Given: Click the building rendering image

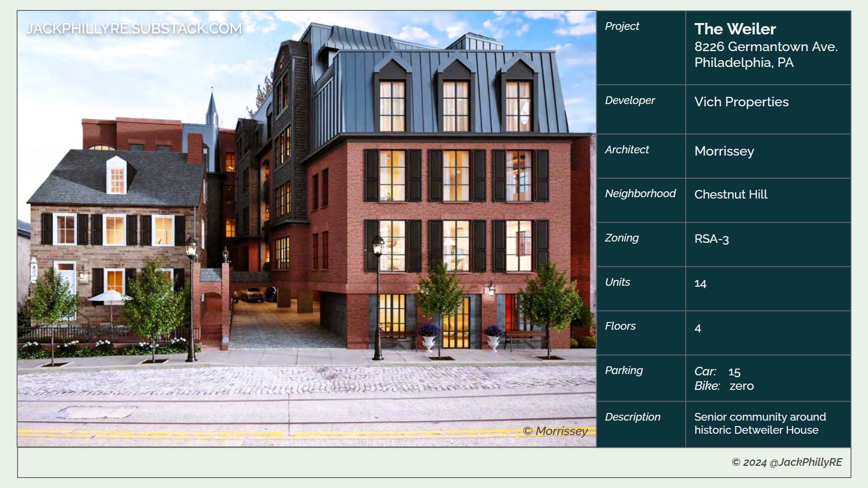Looking at the screenshot, I should click(307, 229).
